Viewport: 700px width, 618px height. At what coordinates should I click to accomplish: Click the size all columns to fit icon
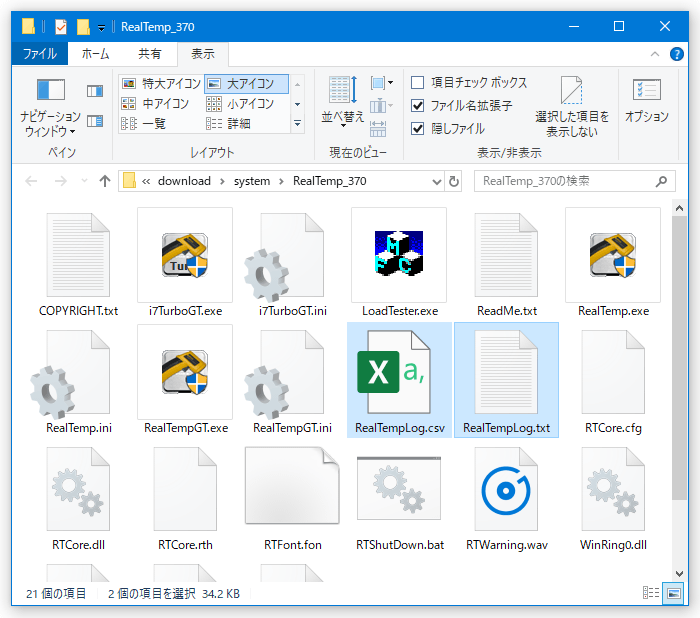pos(378,129)
